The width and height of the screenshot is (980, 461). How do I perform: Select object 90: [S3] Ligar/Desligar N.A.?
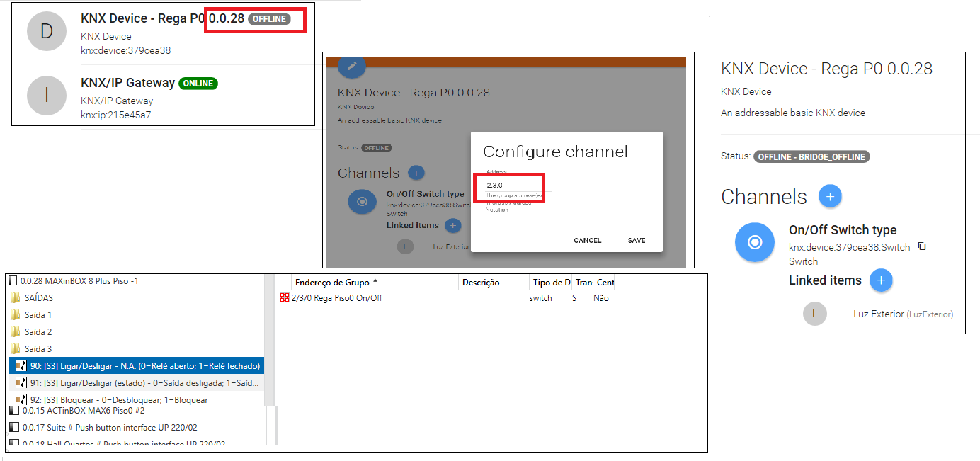pos(137,365)
